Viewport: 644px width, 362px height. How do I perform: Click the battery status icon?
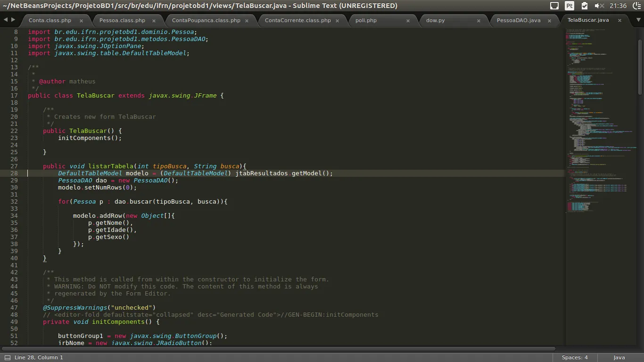[x=585, y=6]
